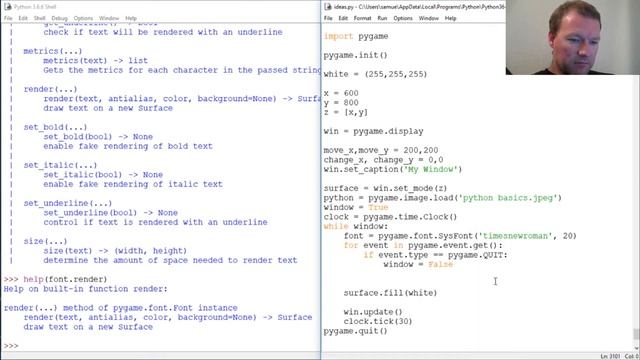This screenshot has width=640, height=360.
Task: Open Help menu in ideas.py editor
Action: [450, 18]
